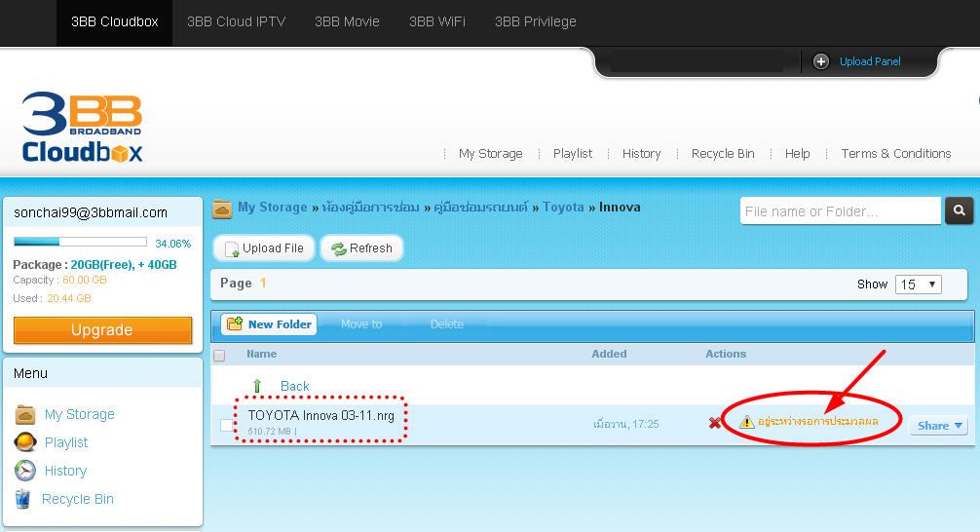Click the Toyota breadcrumb link
The image size is (980, 532).
(x=563, y=207)
